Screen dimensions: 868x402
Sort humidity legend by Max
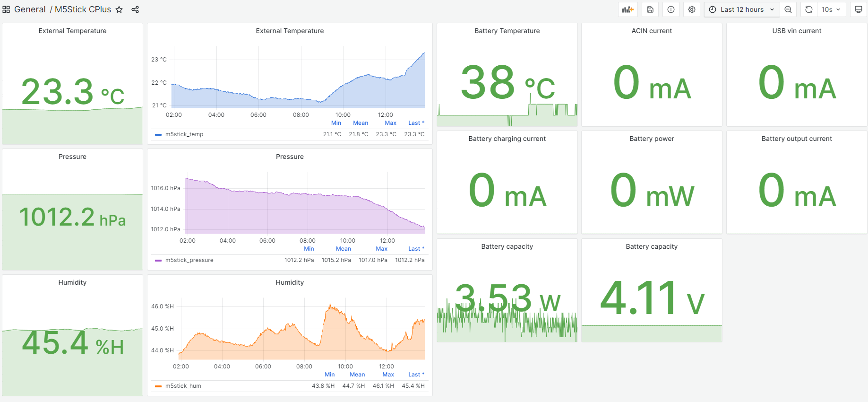pos(388,375)
